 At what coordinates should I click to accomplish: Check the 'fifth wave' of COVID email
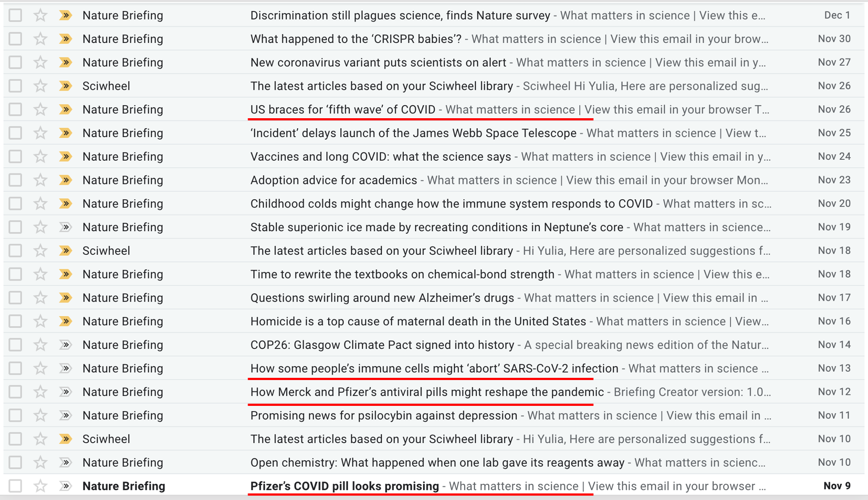(15, 109)
